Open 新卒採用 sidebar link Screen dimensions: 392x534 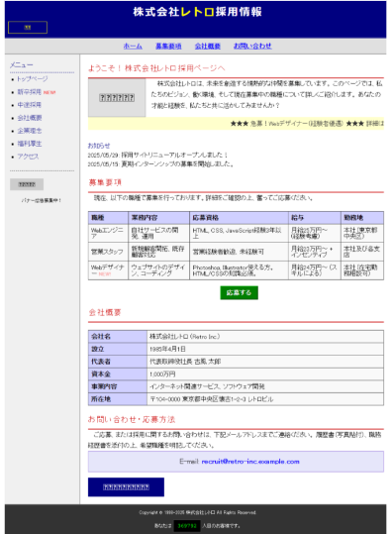point(30,92)
